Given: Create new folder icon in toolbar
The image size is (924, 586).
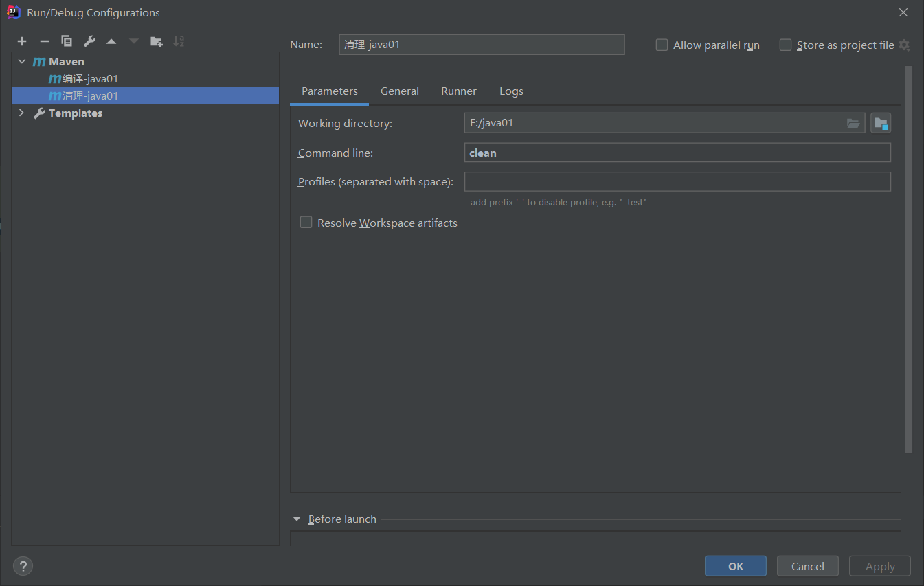Looking at the screenshot, I should [x=157, y=41].
